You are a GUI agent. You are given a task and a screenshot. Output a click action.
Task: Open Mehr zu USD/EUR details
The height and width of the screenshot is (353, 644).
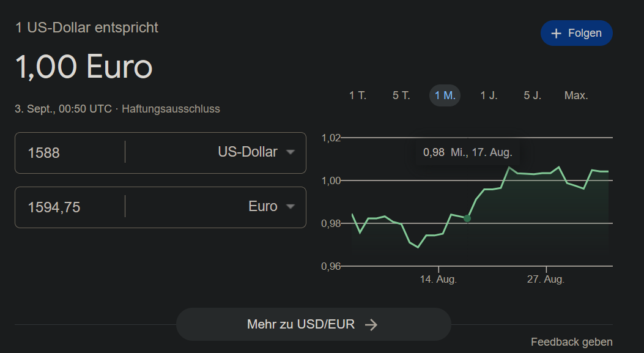pos(313,324)
